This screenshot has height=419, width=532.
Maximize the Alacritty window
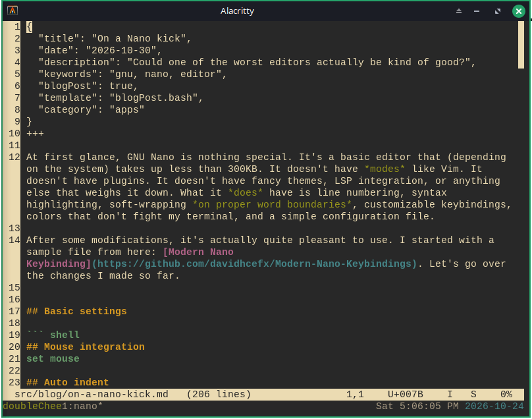pos(497,11)
